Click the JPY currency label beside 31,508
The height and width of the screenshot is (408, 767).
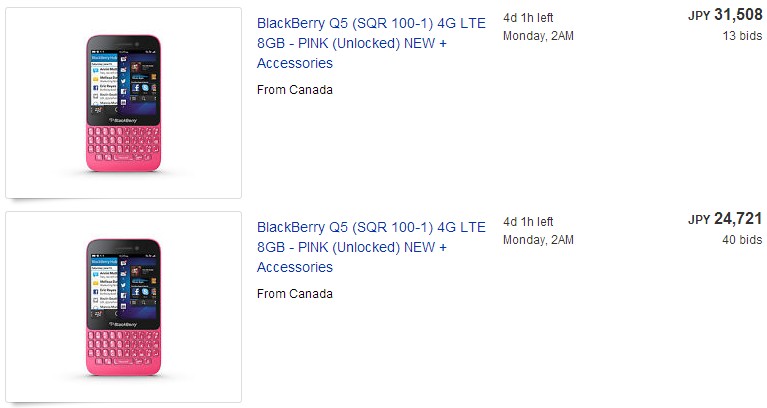698,16
